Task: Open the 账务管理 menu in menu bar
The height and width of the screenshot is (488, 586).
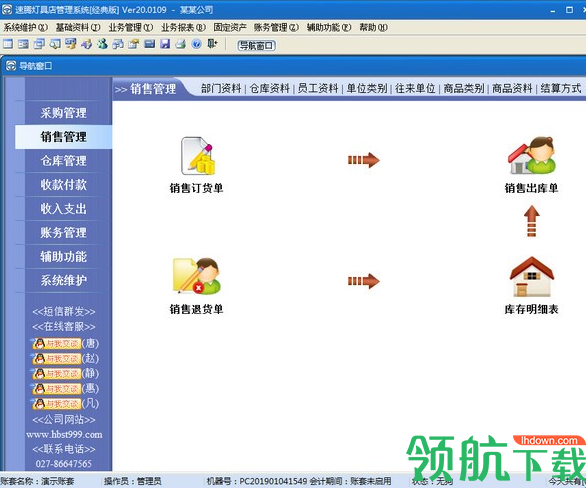Action: [x=276, y=27]
